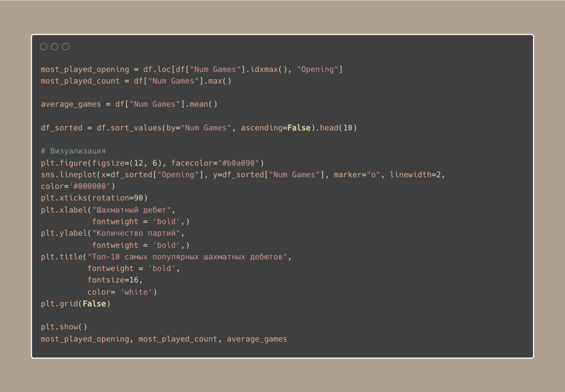Click the plt.xticks rotation line

point(94,198)
